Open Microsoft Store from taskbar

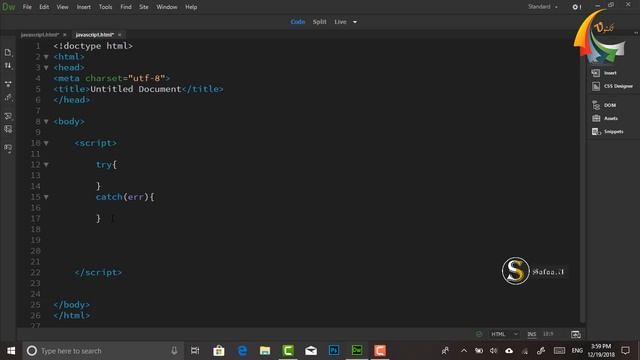pos(219,351)
